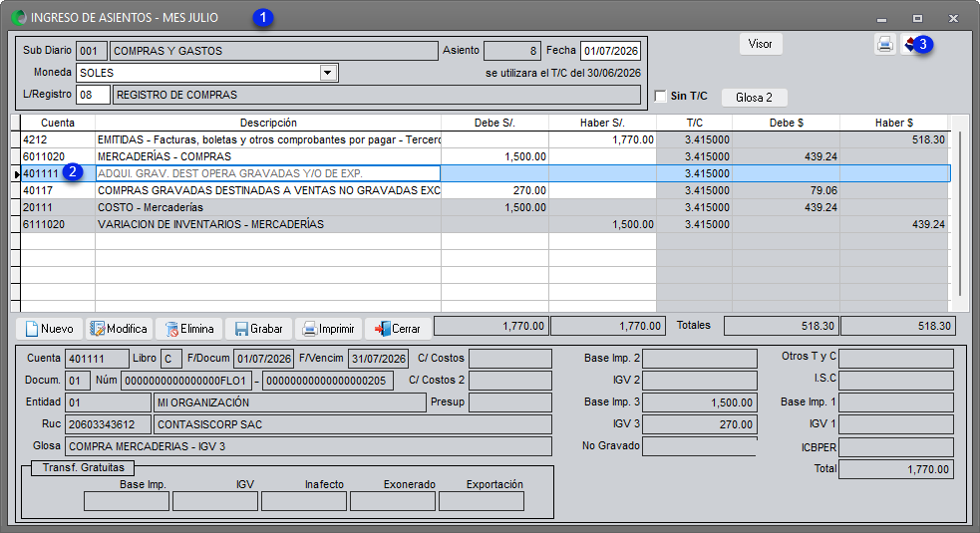980x533 pixels.
Task: Click the Asiento number field
Action: tap(511, 51)
